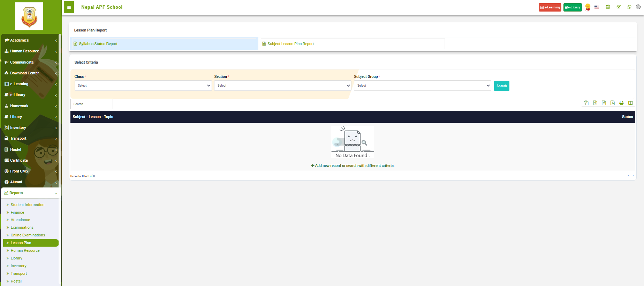Click the Search button
This screenshot has width=644, height=286.
pyautogui.click(x=501, y=86)
